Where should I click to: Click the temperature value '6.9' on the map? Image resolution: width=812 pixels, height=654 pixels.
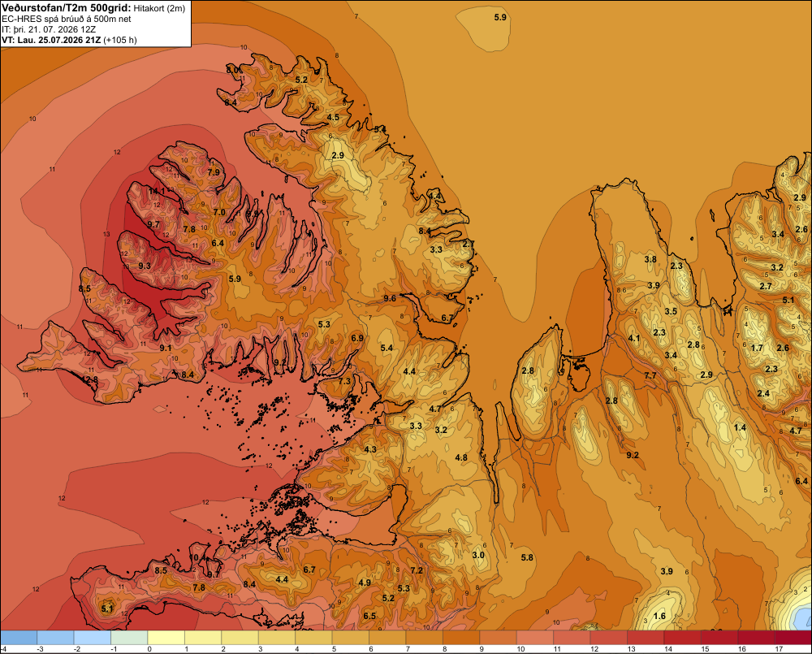[x=356, y=338]
